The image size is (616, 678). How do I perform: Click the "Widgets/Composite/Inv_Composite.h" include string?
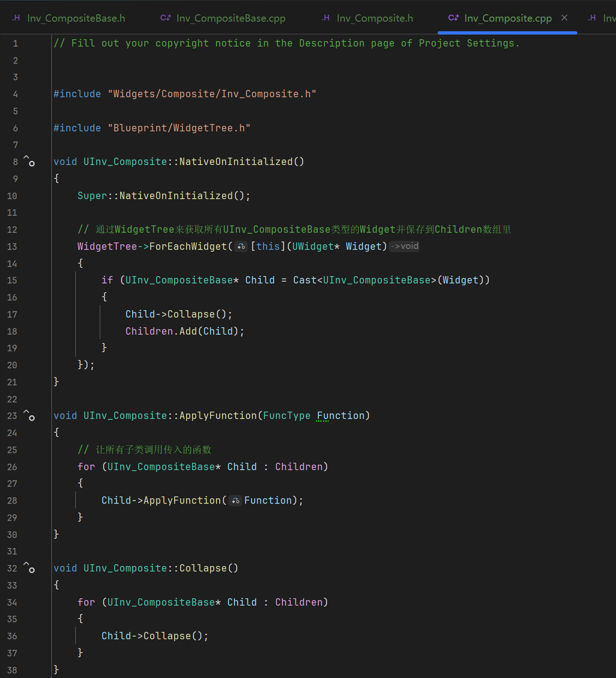coord(212,94)
